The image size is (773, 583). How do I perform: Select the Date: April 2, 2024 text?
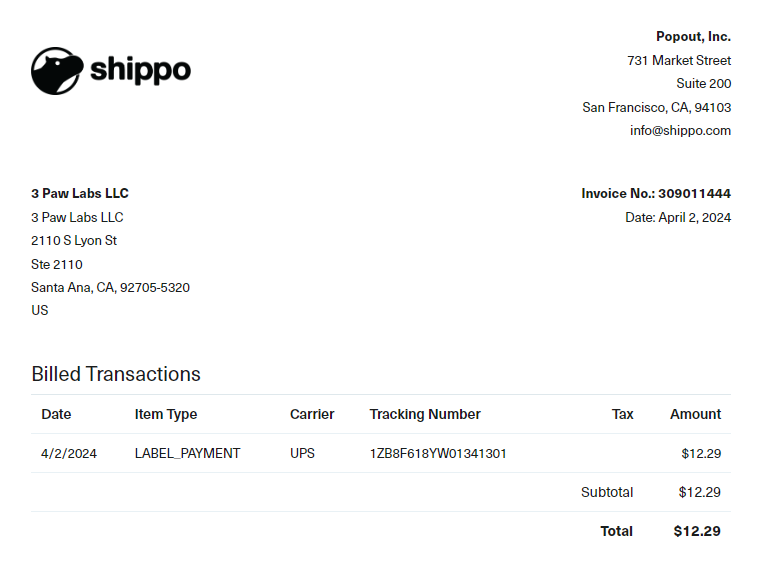678,217
